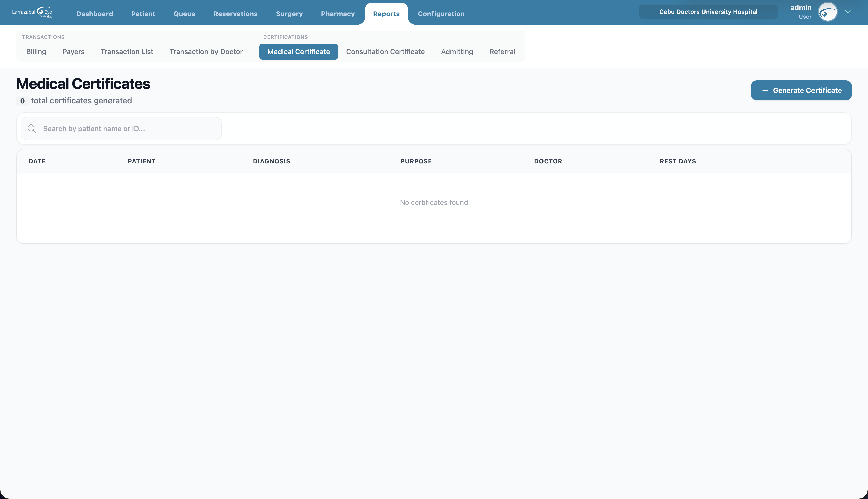Open Consultation Certificate sub-tab
Image resolution: width=868 pixels, height=499 pixels.
(385, 52)
